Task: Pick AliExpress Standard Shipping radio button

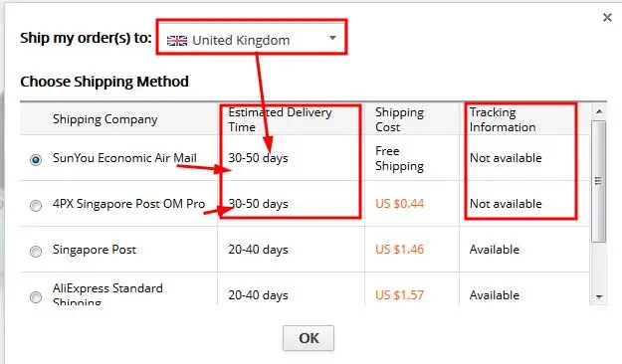Action: click(x=36, y=296)
